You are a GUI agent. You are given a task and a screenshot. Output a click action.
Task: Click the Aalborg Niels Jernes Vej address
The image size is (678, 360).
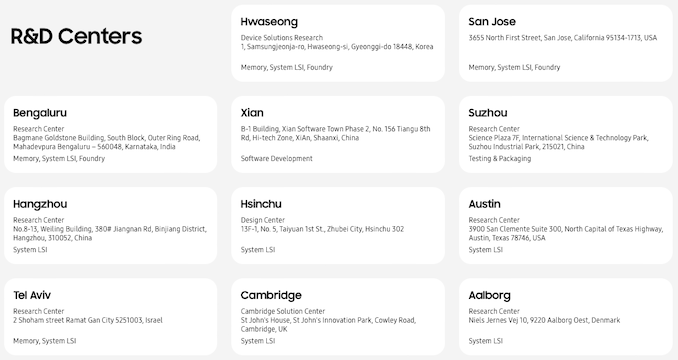pos(544,320)
